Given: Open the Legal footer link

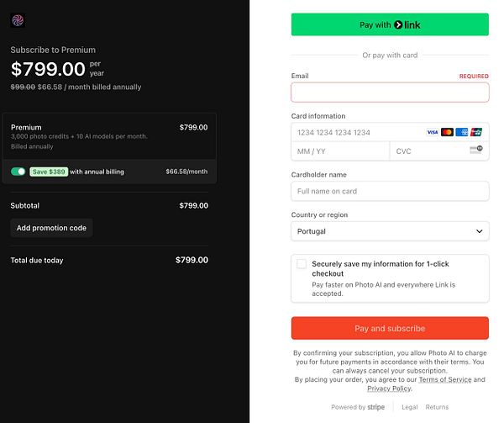Looking at the screenshot, I should [x=409, y=407].
